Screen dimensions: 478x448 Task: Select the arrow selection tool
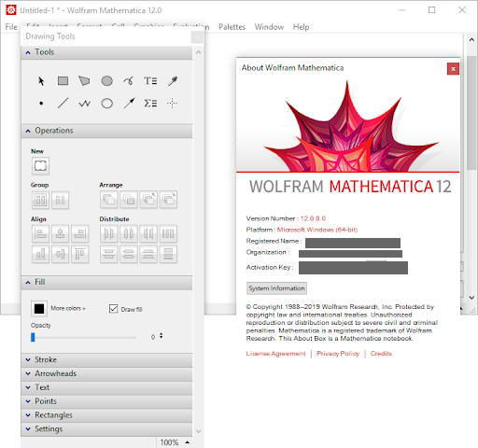41,81
